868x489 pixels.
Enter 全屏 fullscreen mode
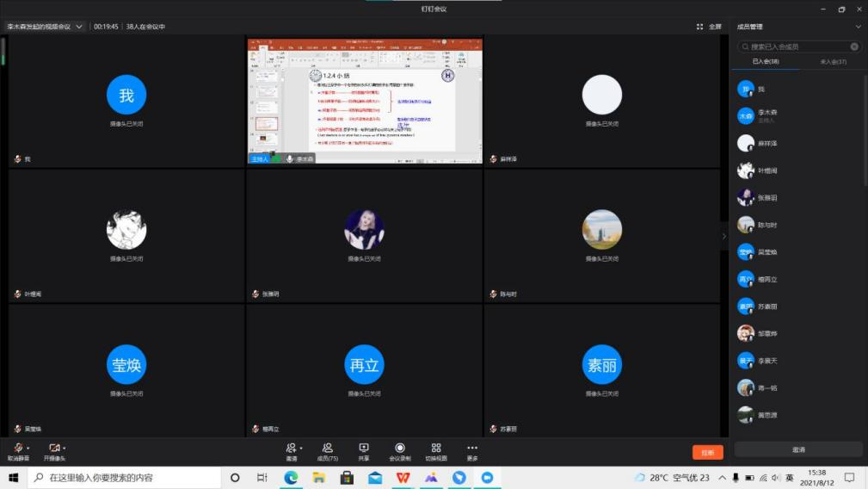tap(709, 27)
